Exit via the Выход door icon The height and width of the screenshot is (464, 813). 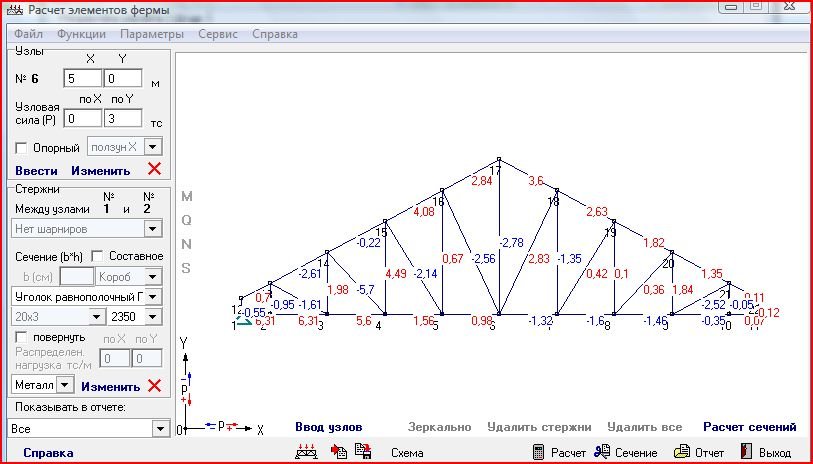point(766,452)
